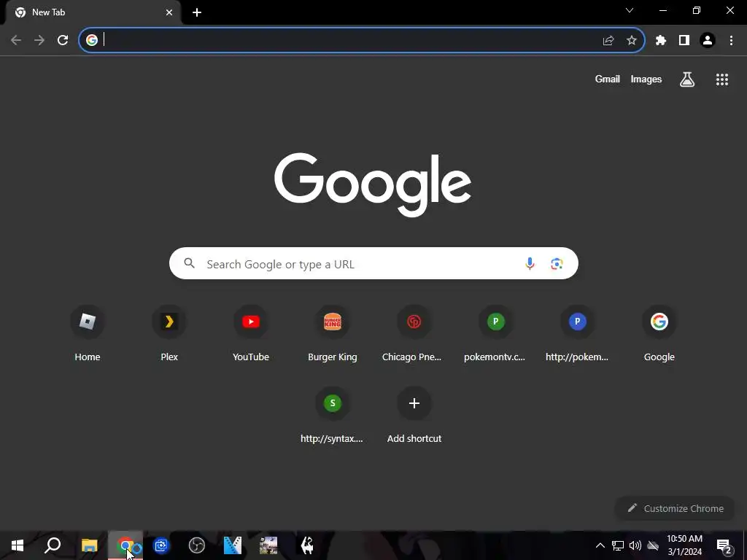
Task: Open the http://syntax.... shortcut
Action: 333,415
